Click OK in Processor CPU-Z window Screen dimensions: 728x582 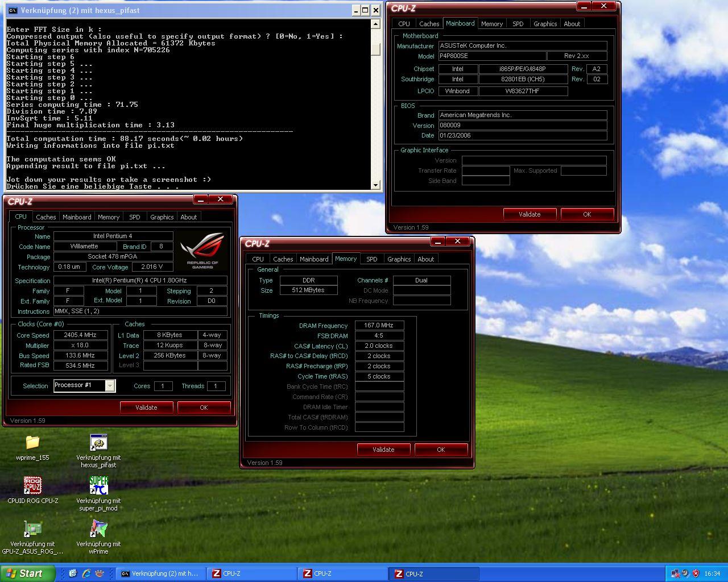click(x=204, y=408)
